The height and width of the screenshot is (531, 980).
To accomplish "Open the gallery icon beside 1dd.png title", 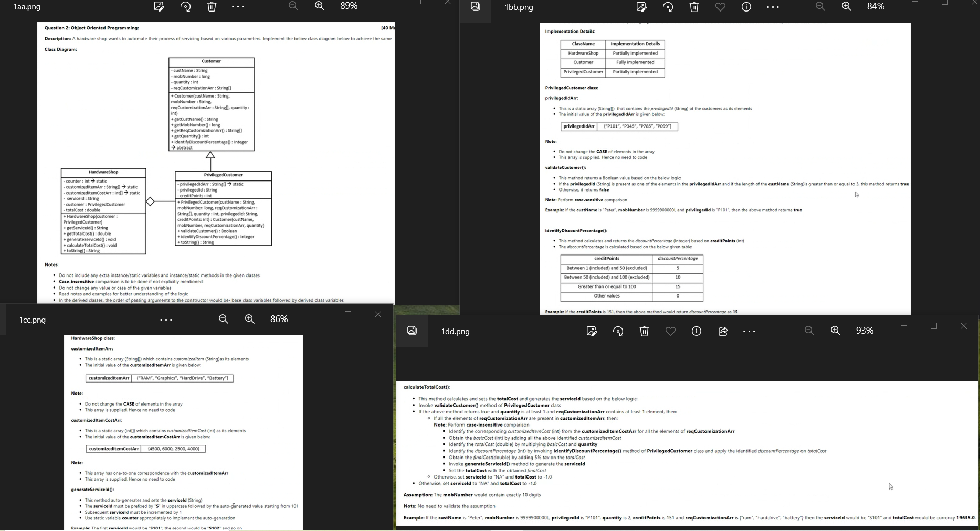I will pyautogui.click(x=412, y=331).
